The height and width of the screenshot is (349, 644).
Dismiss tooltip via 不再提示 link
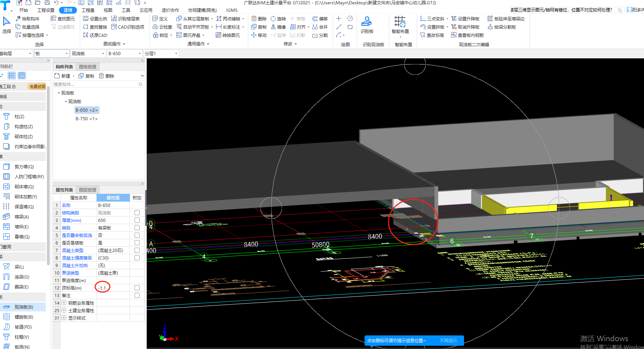(x=448, y=341)
